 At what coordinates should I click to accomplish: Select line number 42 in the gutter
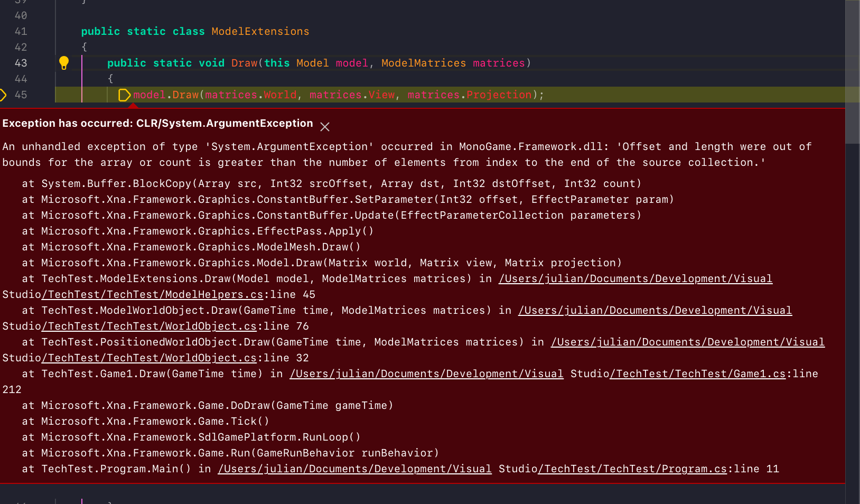[21, 47]
